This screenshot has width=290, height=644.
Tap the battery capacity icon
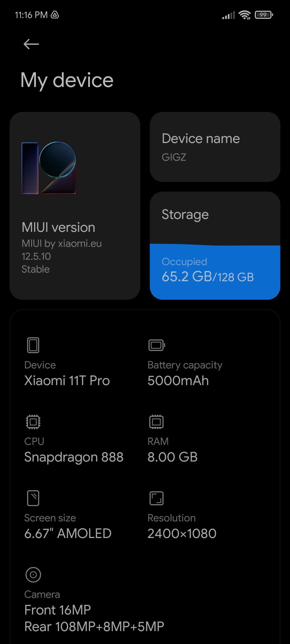pos(157,345)
